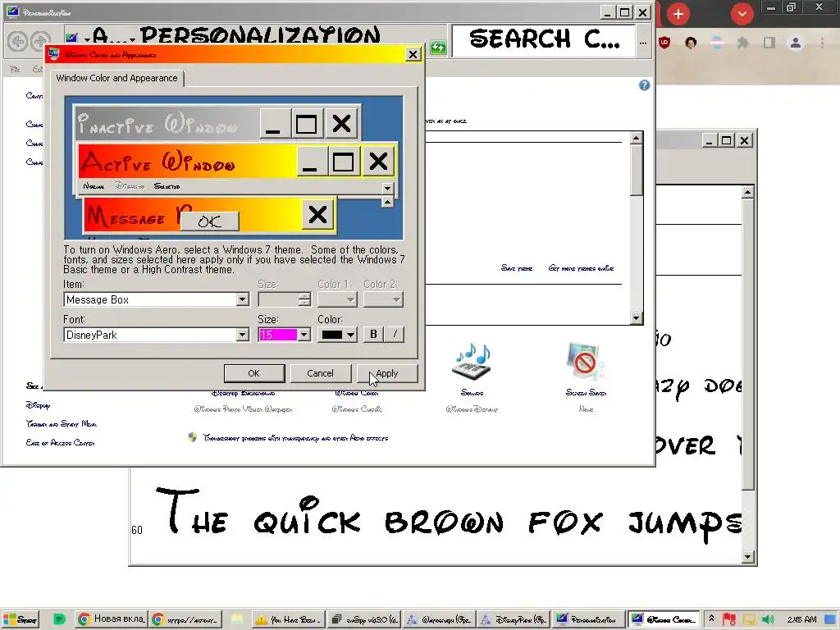840x630 pixels.
Task: Toggle the Chrome side panel icon
Action: click(x=769, y=43)
